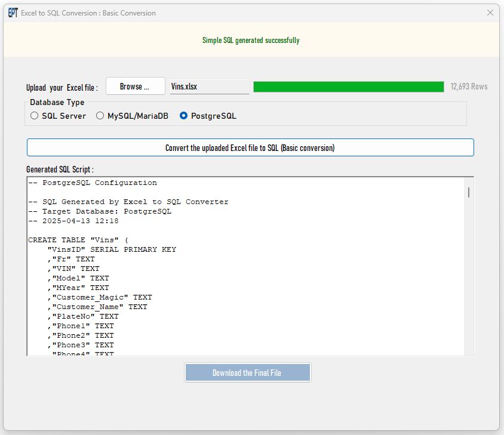Grab the SQL script scrollbar thumb

coord(468,192)
